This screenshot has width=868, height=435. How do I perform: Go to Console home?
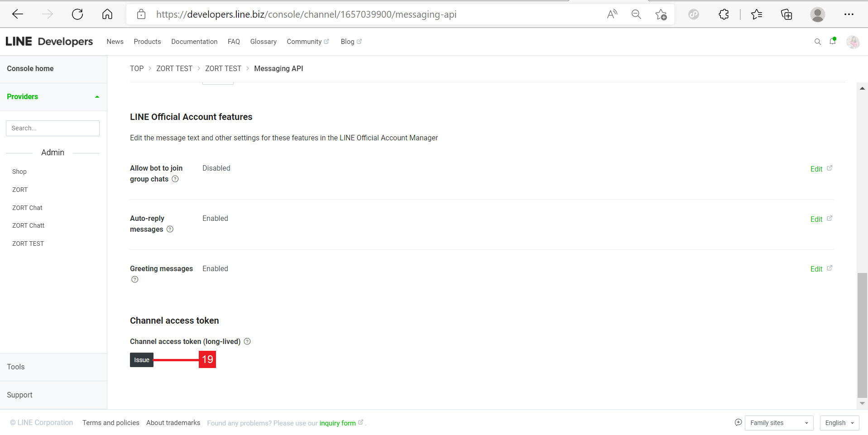(30, 69)
